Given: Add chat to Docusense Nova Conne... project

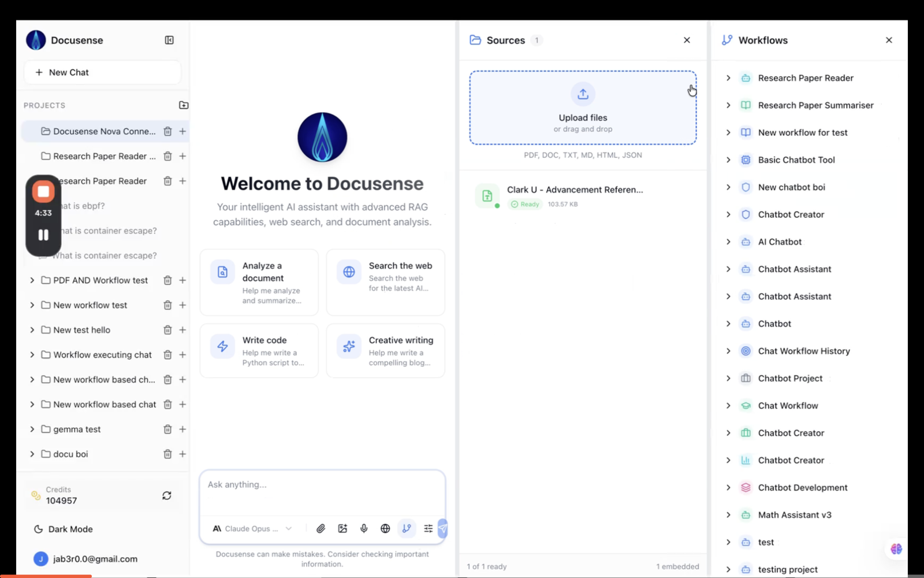Looking at the screenshot, I should pyautogui.click(x=182, y=131).
